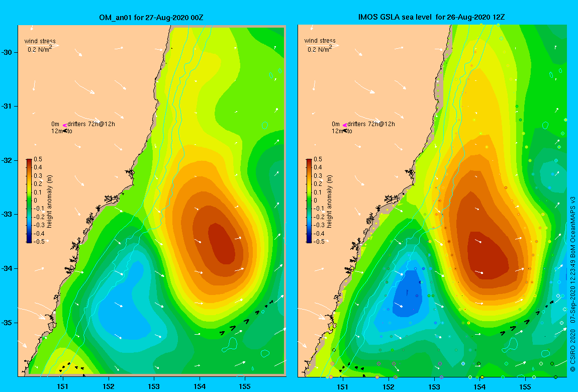Viewport: 578px width, 392px height.
Task: Click the '-0.3' color bar label in right map
Action: click(318, 225)
